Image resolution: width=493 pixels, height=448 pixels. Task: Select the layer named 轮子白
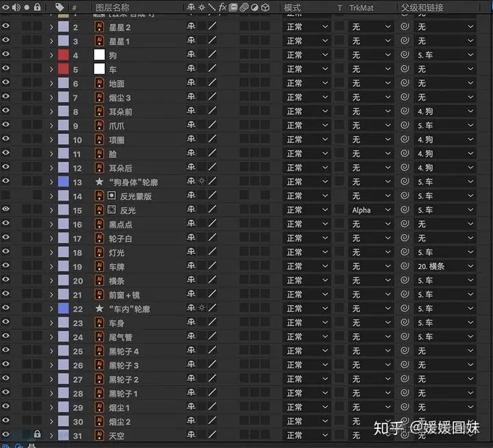pos(121,239)
